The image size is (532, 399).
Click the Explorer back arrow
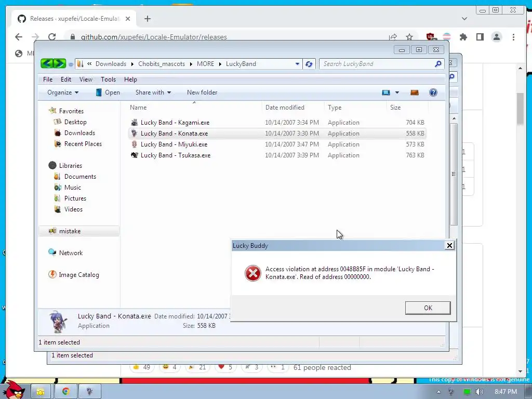47,63
